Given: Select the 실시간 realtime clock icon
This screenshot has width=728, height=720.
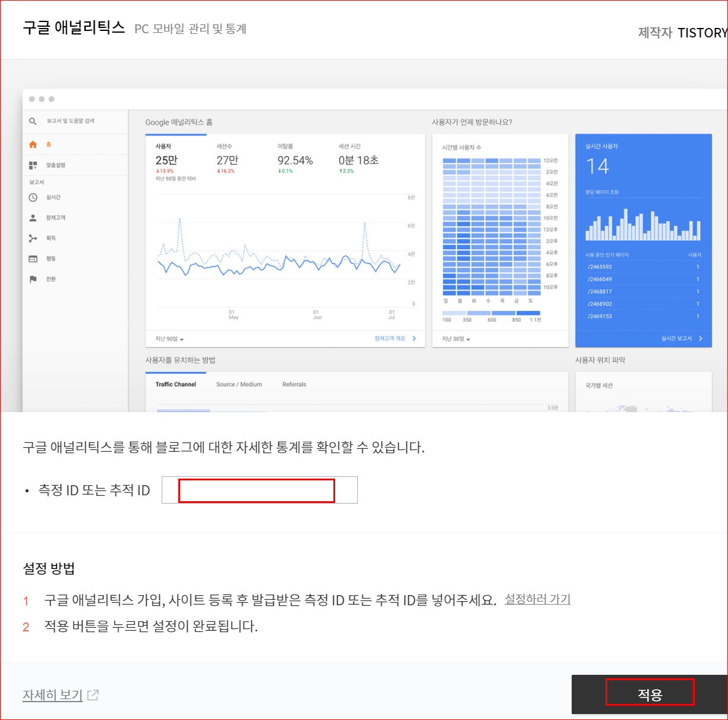Looking at the screenshot, I should pyautogui.click(x=33, y=197).
